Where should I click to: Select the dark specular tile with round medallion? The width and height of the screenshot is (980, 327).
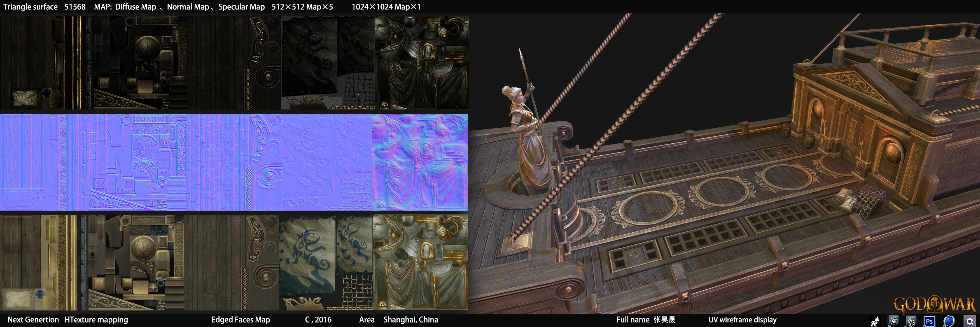[x=140, y=63]
